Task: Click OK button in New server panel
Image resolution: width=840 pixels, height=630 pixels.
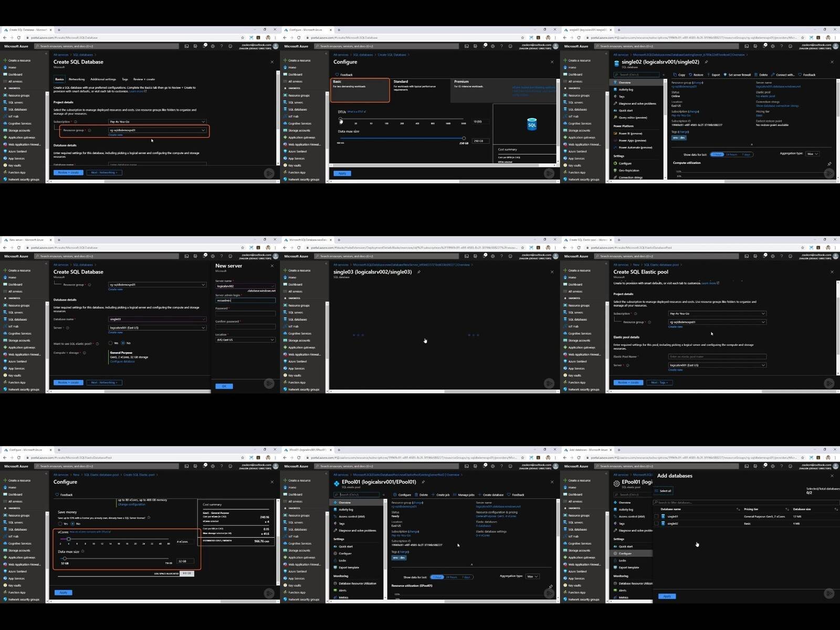Action: pos(224,386)
